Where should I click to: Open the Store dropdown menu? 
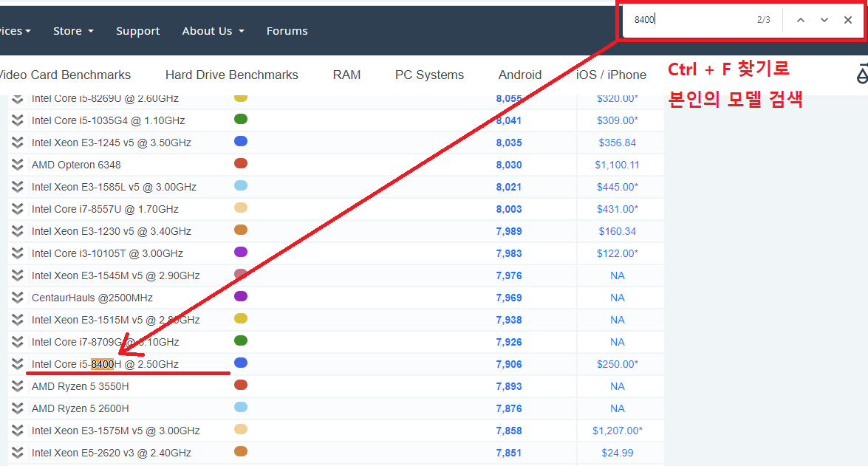(73, 31)
